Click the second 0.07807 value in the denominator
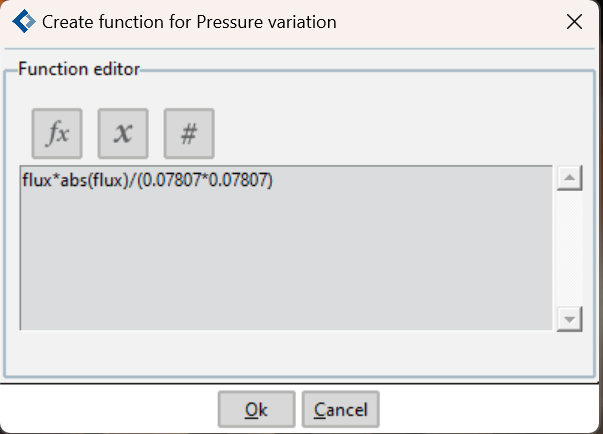The width and height of the screenshot is (603, 434). pos(238,180)
